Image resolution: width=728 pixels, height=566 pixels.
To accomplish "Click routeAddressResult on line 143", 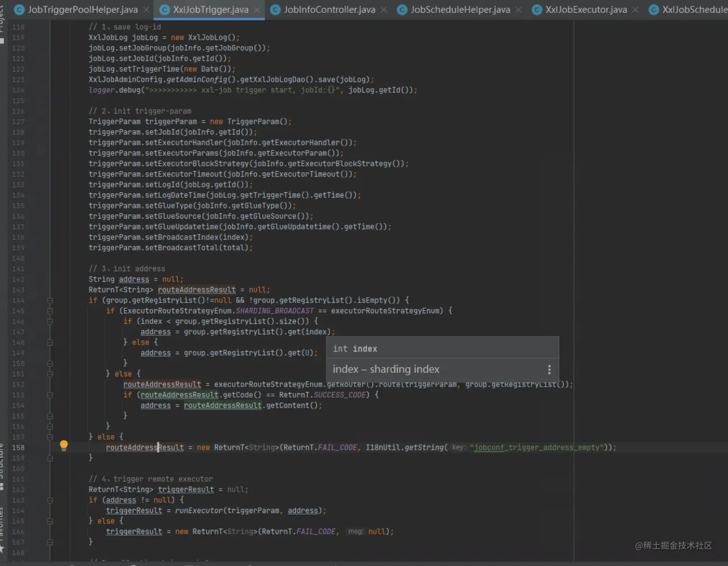I will click(197, 290).
